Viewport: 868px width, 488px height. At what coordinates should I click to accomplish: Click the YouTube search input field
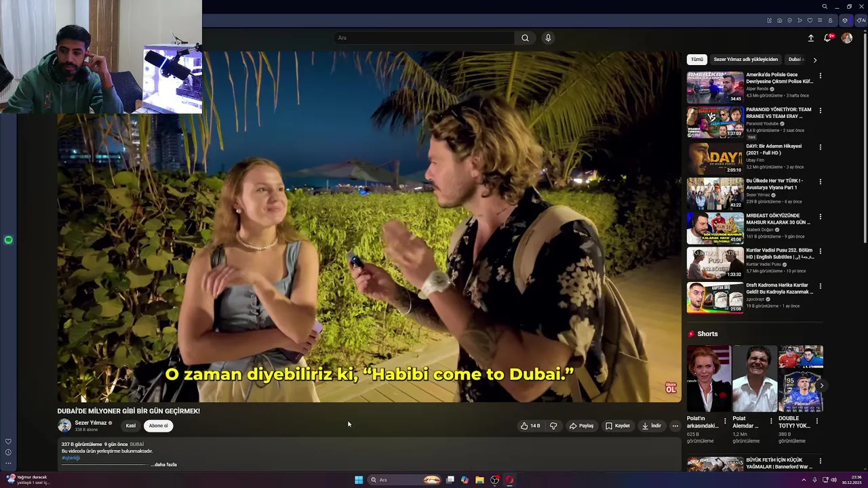pyautogui.click(x=425, y=38)
